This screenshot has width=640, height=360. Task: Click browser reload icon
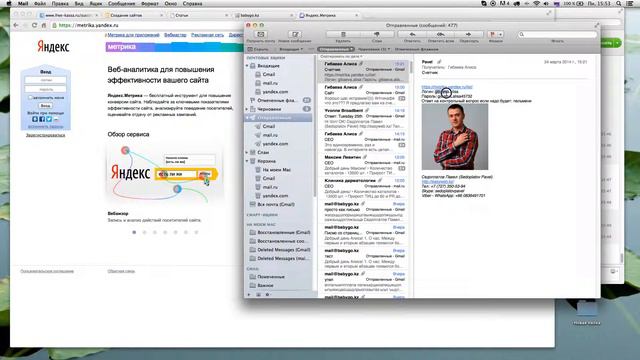35,25
